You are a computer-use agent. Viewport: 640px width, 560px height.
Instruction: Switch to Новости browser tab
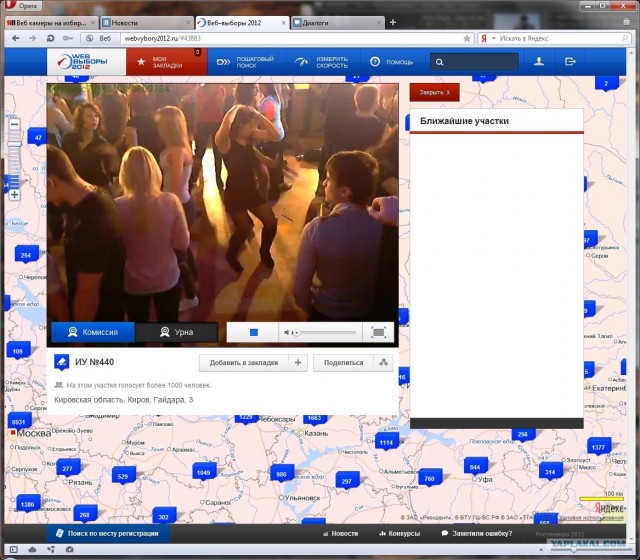coord(146,23)
